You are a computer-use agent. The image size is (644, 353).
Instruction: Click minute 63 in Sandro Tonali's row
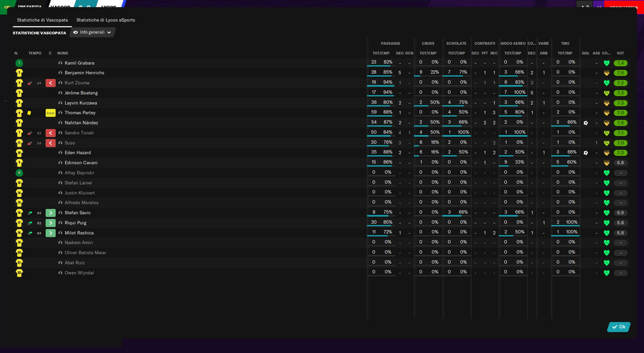pyautogui.click(x=39, y=133)
